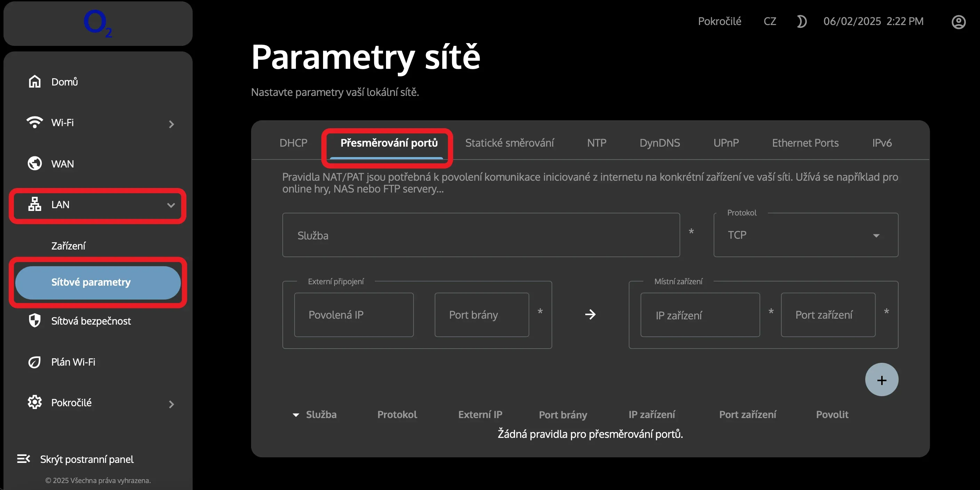Open Síťová bezpečnost shield icon

tap(35, 320)
